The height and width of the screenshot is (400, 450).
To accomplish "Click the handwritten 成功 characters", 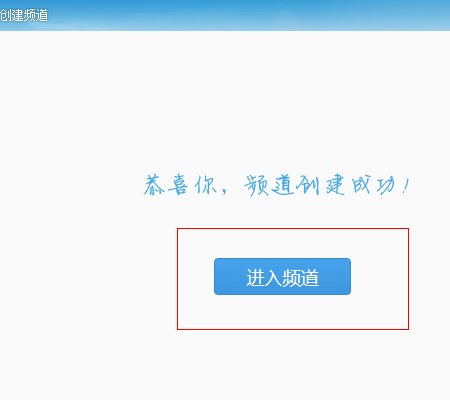I will pos(373,184).
